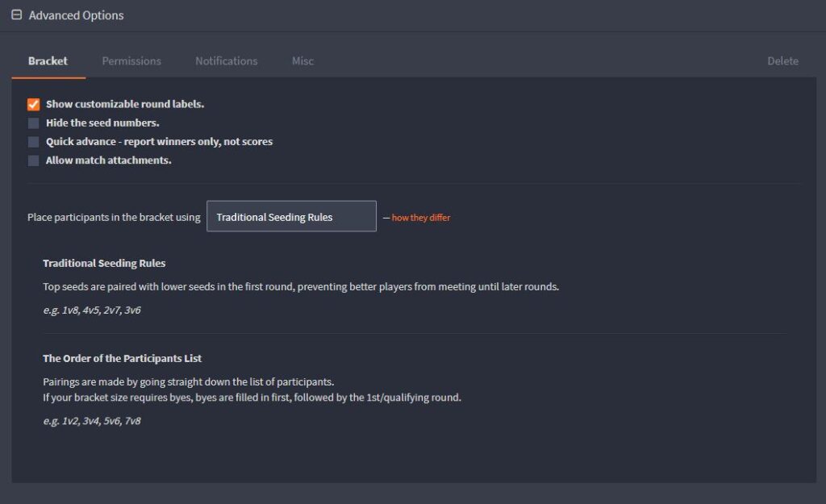
Task: Click the 'Hide the seed numbers.' label text
Action: click(x=102, y=123)
